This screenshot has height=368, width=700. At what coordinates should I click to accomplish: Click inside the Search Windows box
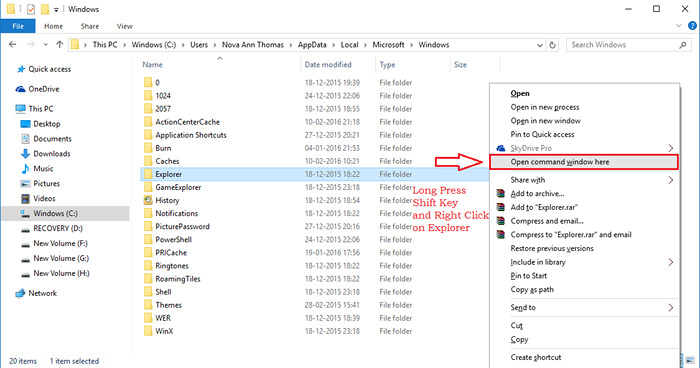(x=622, y=45)
